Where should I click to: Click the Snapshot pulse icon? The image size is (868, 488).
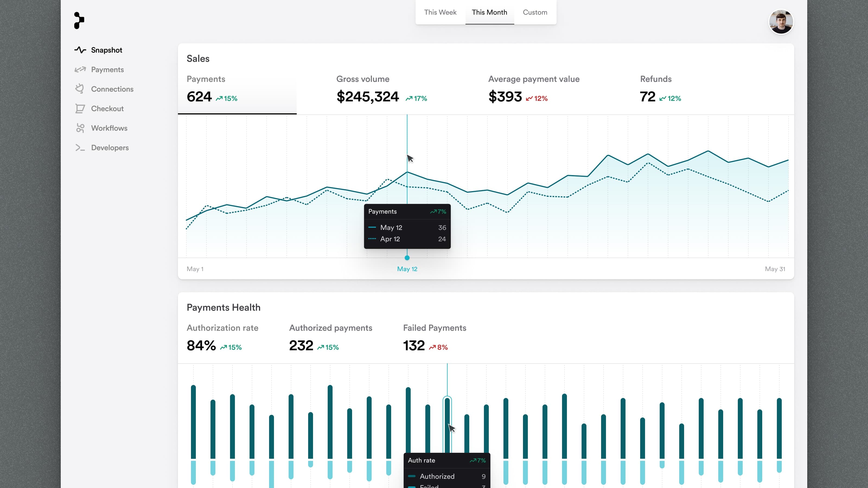click(80, 50)
